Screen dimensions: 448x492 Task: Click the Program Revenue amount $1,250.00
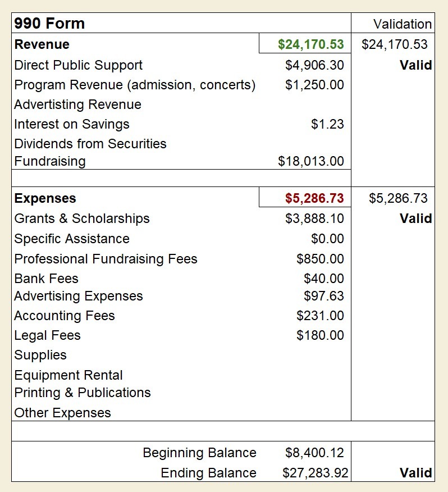pos(314,85)
